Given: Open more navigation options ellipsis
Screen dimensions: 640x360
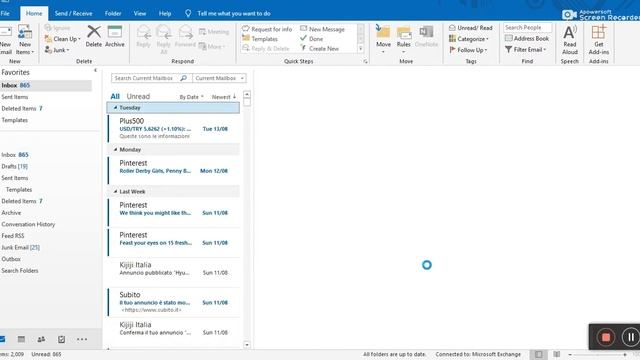Looking at the screenshot, I should 82,339.
